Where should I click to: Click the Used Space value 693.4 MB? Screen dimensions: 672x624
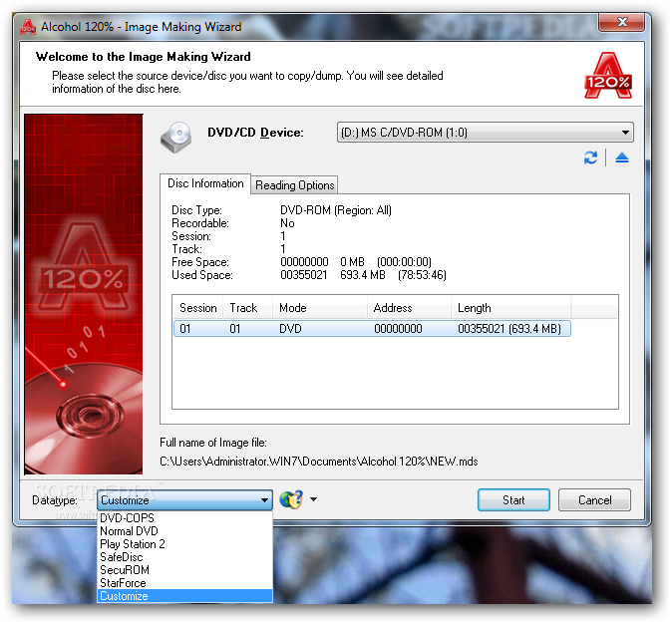pos(363,275)
